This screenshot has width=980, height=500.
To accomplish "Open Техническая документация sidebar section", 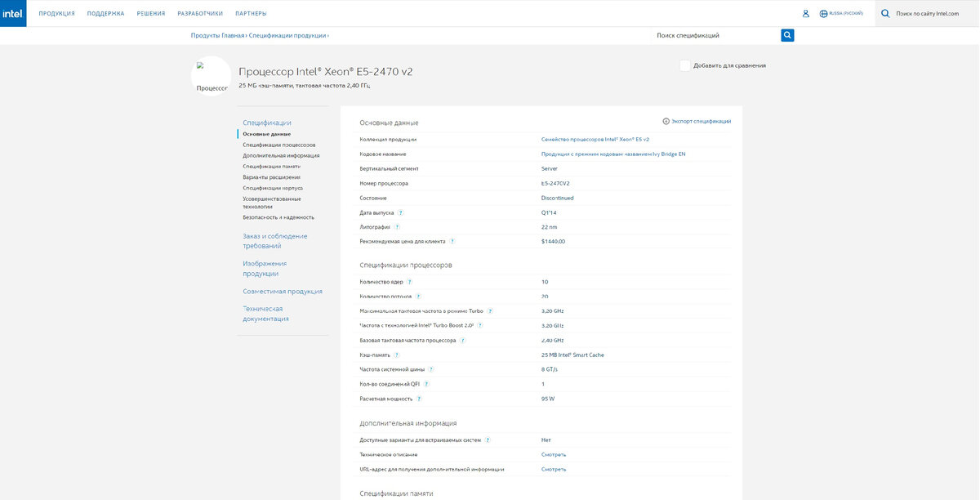I will (x=265, y=314).
